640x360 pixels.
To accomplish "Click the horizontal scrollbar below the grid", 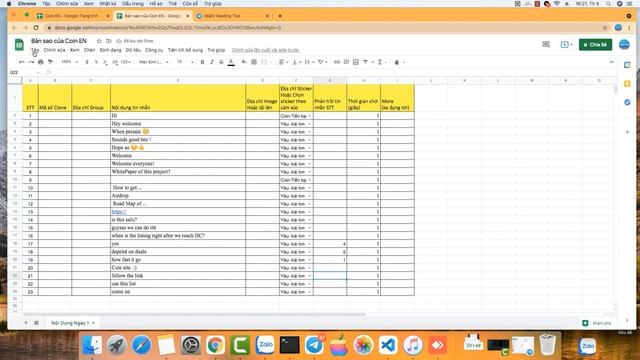I will click(194, 314).
